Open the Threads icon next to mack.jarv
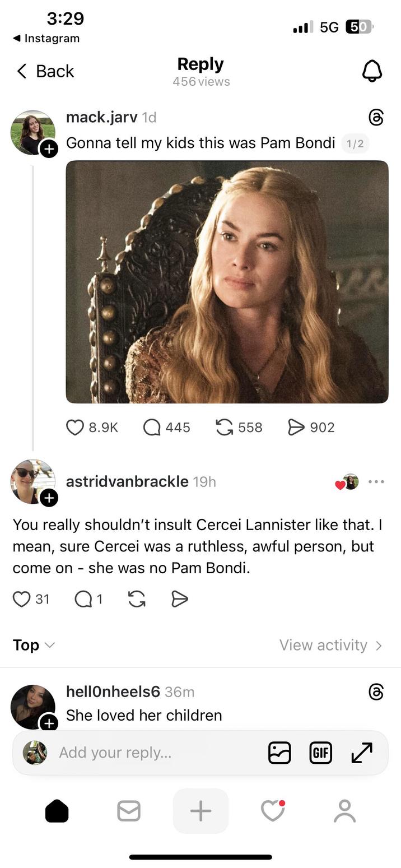The width and height of the screenshot is (401, 868). tap(376, 118)
